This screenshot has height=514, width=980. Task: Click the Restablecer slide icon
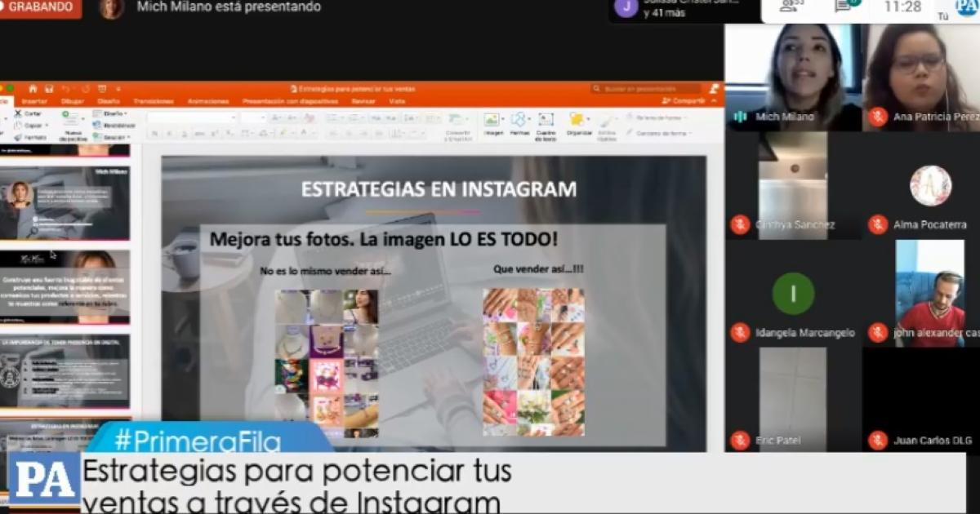(97, 126)
